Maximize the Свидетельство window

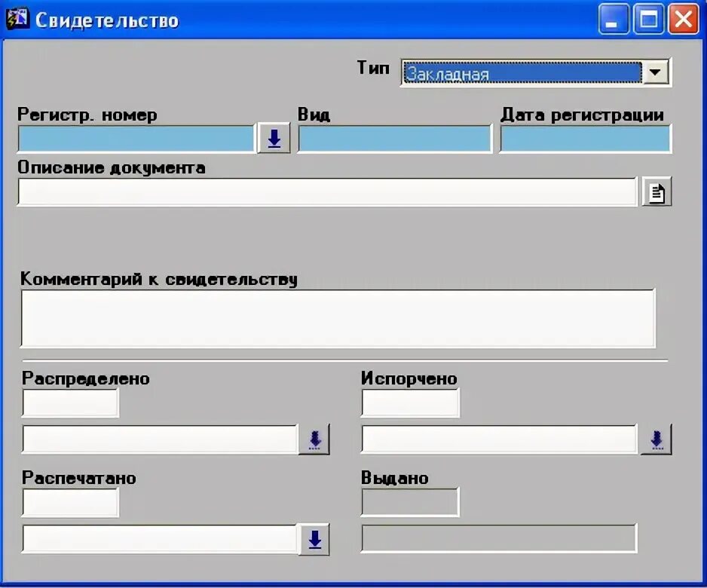tap(648, 19)
